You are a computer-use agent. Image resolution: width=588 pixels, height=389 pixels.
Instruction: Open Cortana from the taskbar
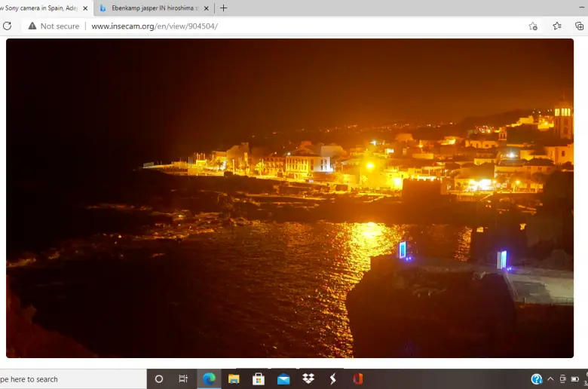(159, 378)
